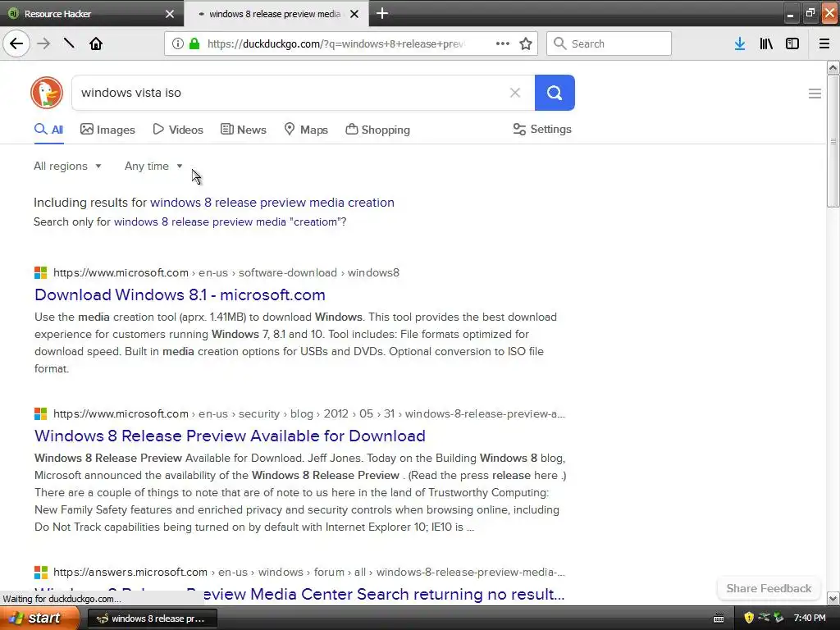Open the Home page icon

point(96,43)
